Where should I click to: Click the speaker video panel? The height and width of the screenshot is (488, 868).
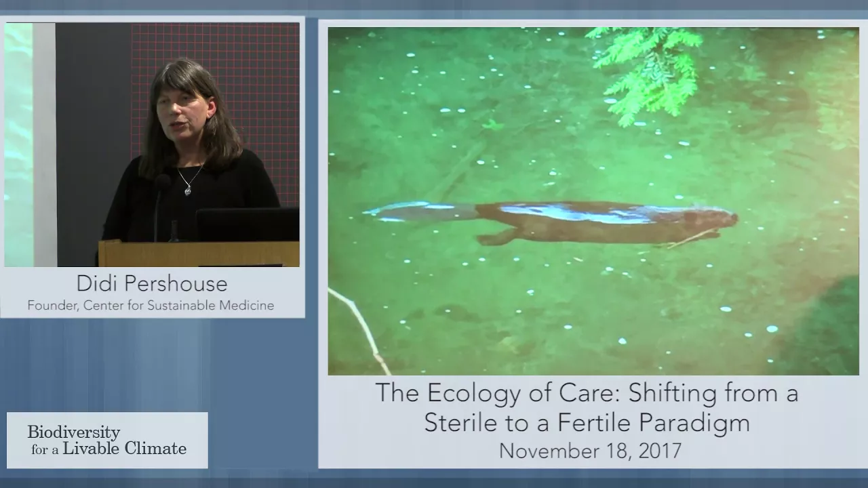(152, 144)
